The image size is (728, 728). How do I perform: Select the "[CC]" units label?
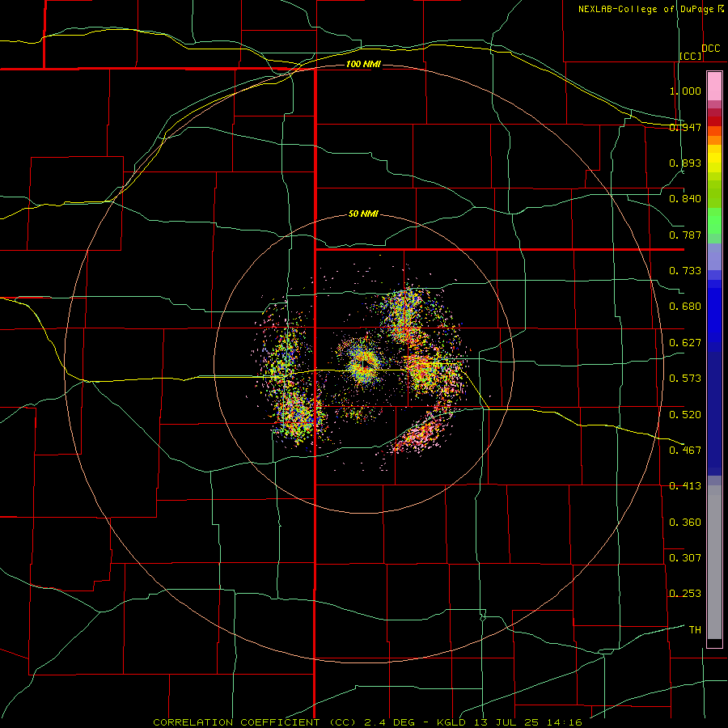pos(691,57)
